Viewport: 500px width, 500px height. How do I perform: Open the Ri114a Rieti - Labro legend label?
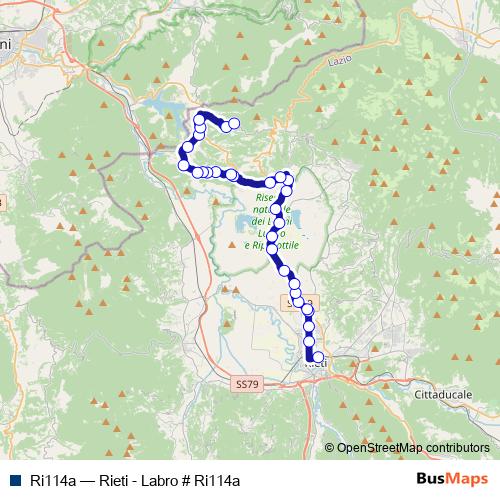[135, 481]
